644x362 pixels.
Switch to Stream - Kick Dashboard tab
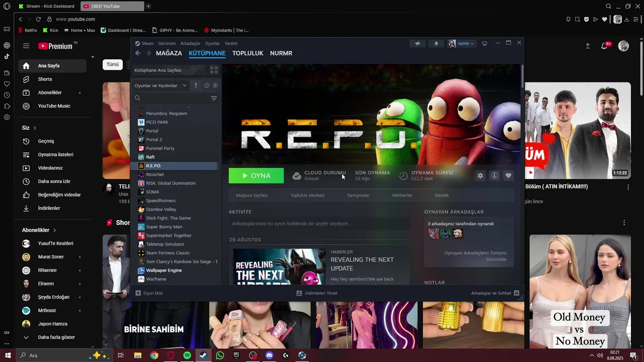click(47, 6)
